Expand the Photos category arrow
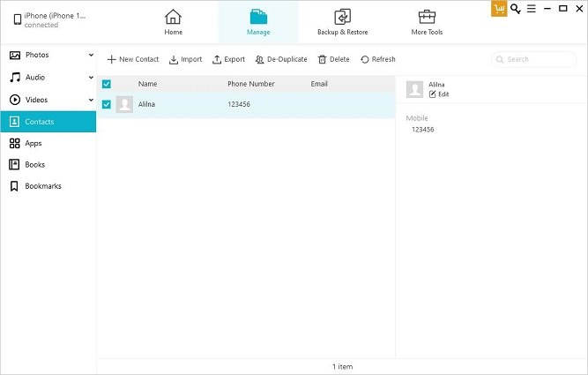Image resolution: width=588 pixels, height=375 pixels. (x=91, y=56)
